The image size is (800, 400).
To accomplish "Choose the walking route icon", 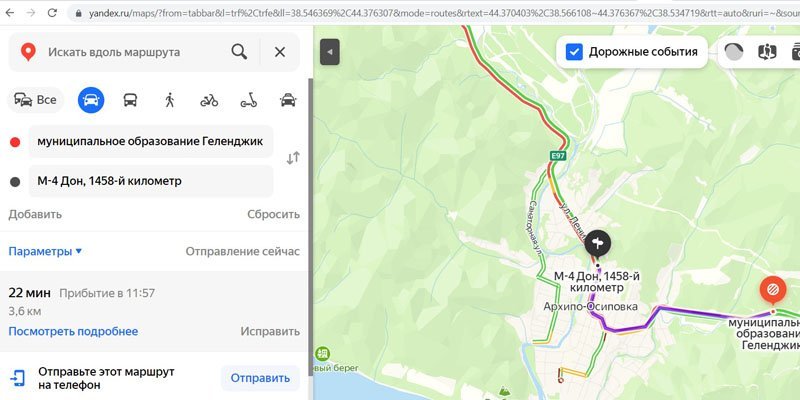I will point(170,100).
